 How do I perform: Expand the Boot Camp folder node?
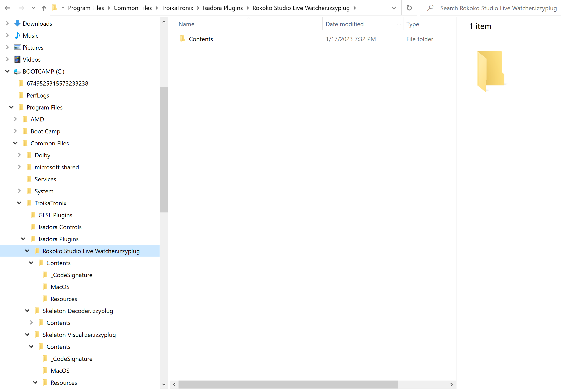15,131
